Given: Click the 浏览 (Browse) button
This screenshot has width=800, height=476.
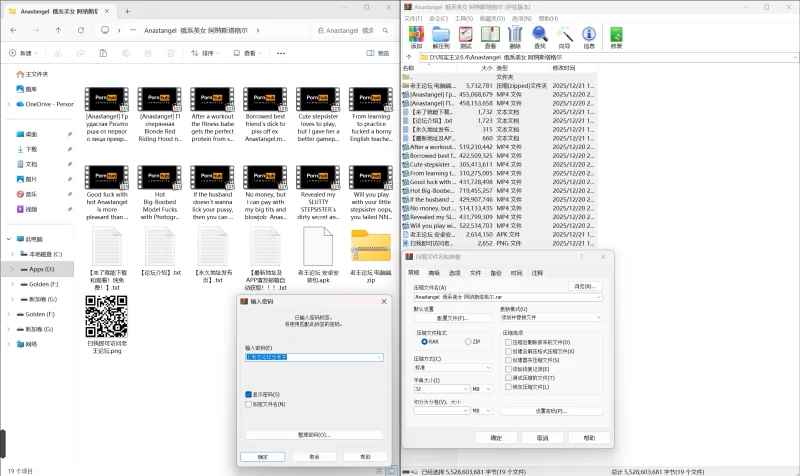Looking at the screenshot, I should click(584, 286).
